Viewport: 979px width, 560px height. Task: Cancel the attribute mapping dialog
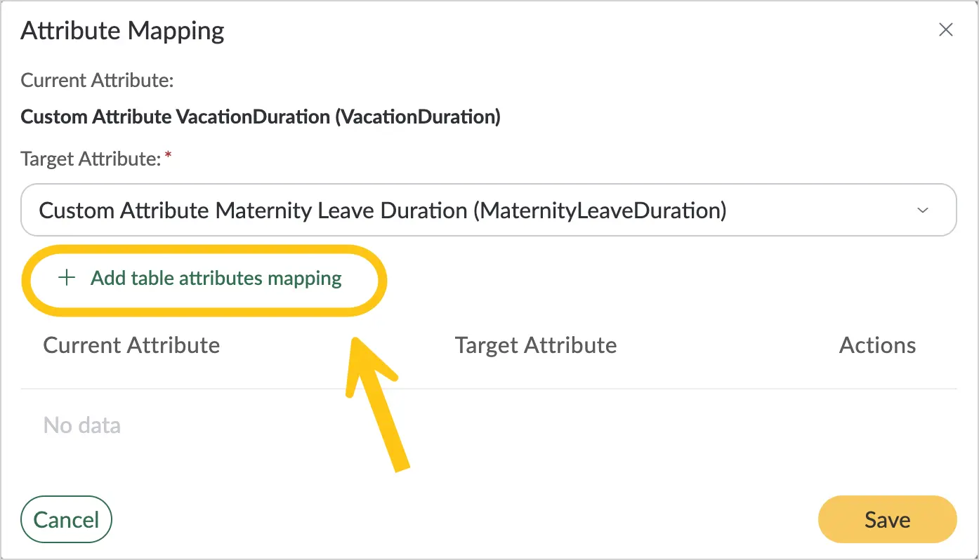click(67, 519)
